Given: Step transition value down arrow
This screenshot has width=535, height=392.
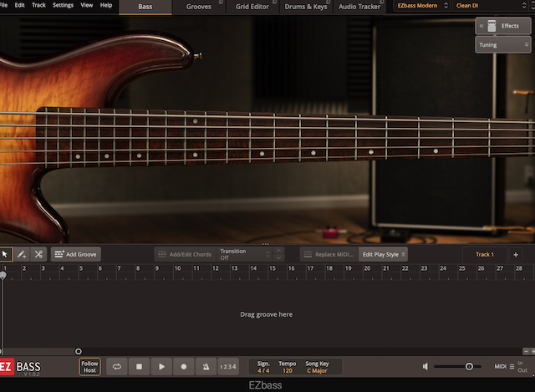Looking at the screenshot, I should coord(278,258).
